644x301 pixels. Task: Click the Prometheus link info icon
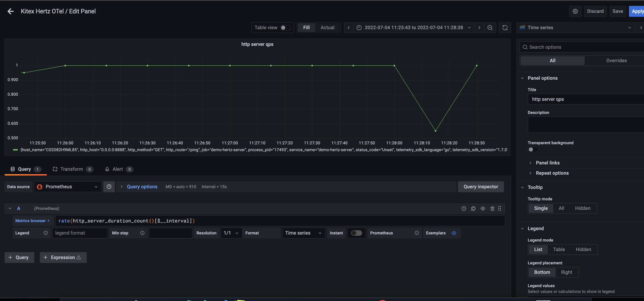417,233
